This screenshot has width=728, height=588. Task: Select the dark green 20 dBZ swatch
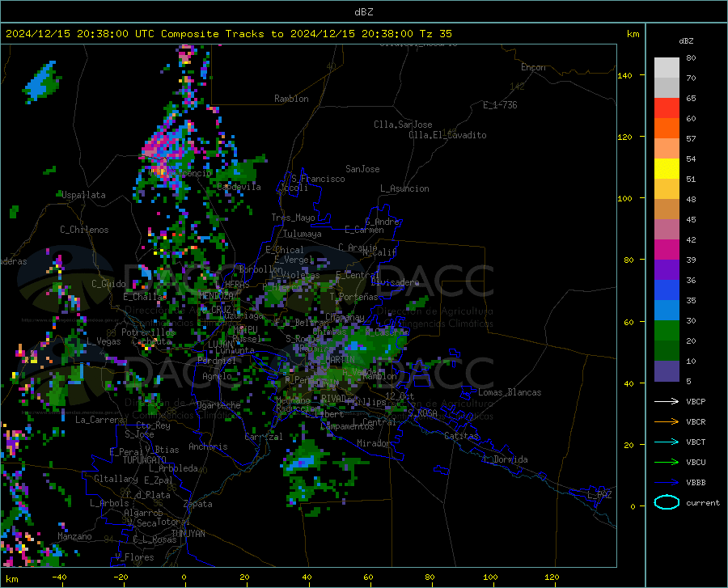tap(667, 351)
